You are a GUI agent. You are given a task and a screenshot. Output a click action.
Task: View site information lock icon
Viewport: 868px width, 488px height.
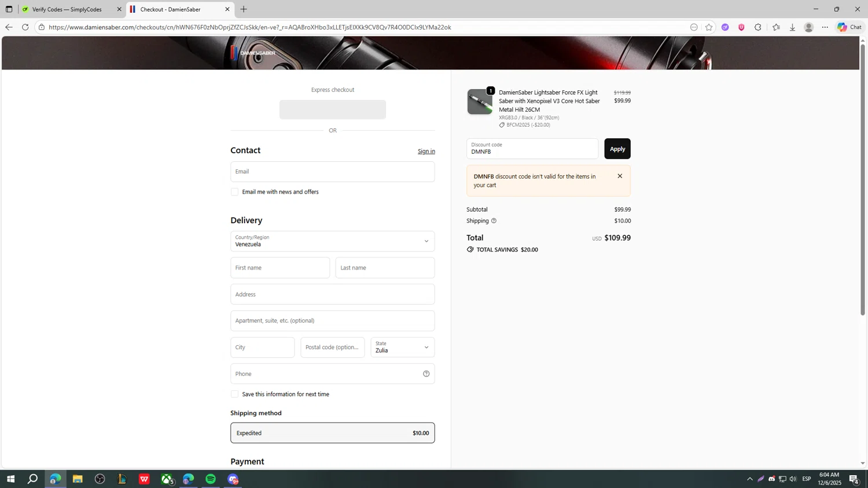42,27
